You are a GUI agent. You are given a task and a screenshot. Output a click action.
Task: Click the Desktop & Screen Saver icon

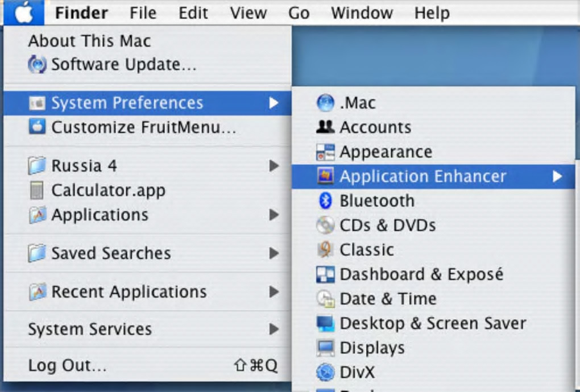[325, 323]
